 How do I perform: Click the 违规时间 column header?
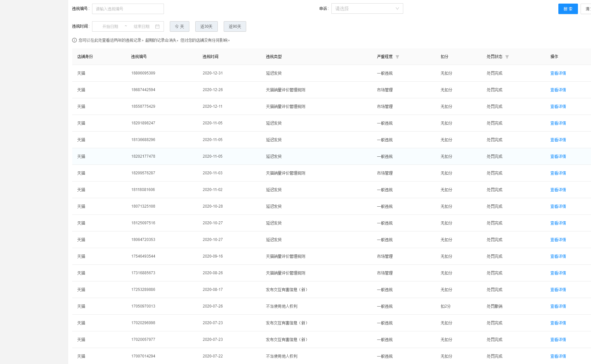tap(210, 56)
